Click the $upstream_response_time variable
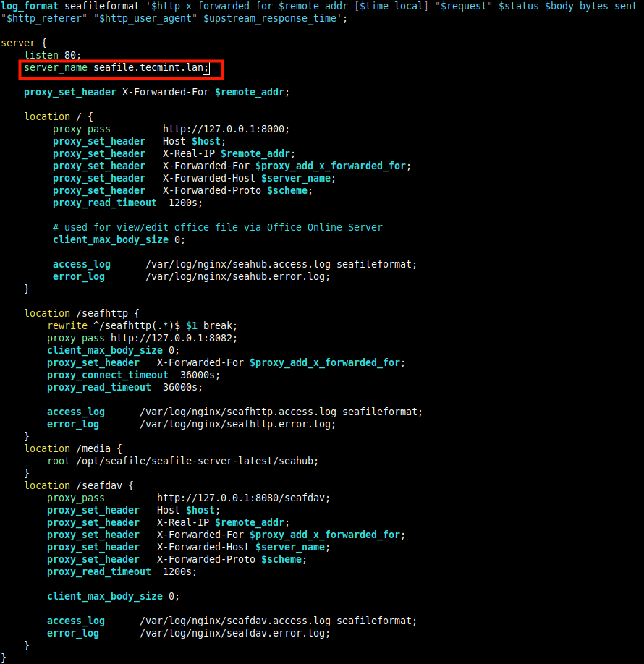The image size is (644, 664). coord(270,19)
